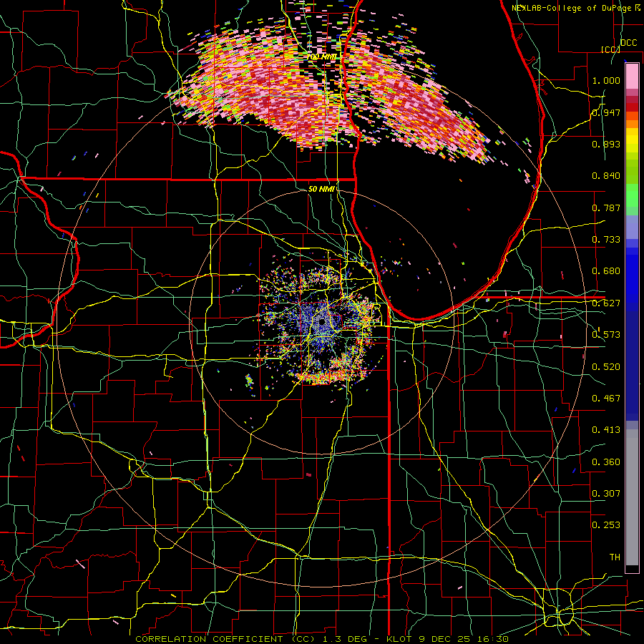Click the 0.787 scale value
The image size is (644, 644).
(606, 208)
